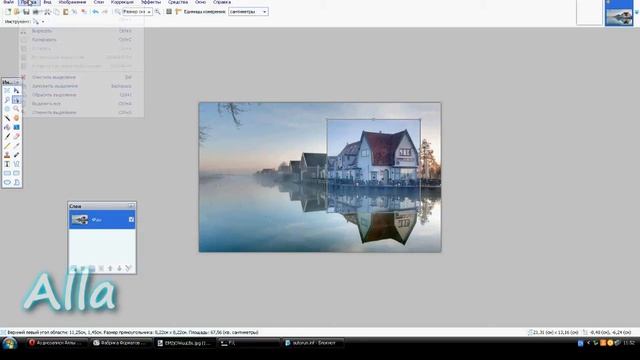This screenshot has width=640, height=360.
Task: Select the Rectangle shape tool
Action: pos(7,173)
